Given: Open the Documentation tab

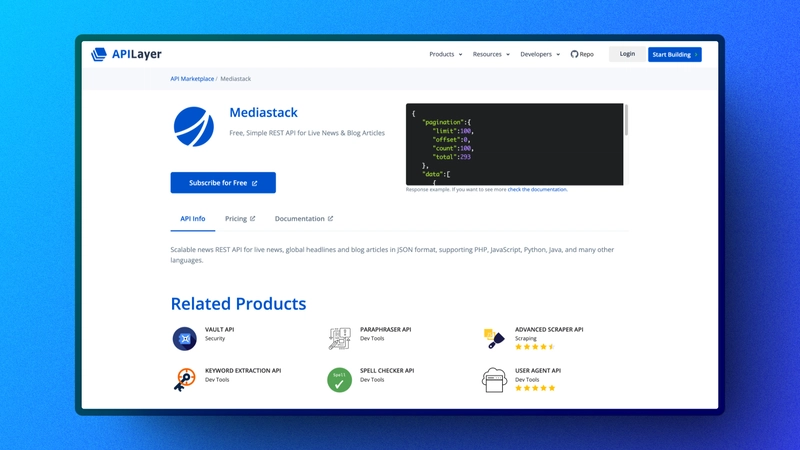Looking at the screenshot, I should coord(304,218).
